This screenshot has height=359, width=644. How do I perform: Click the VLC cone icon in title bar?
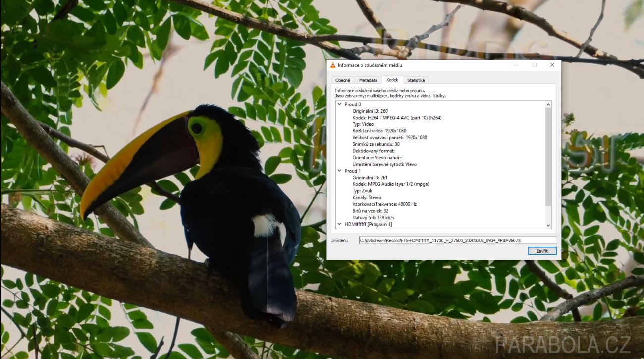click(333, 65)
